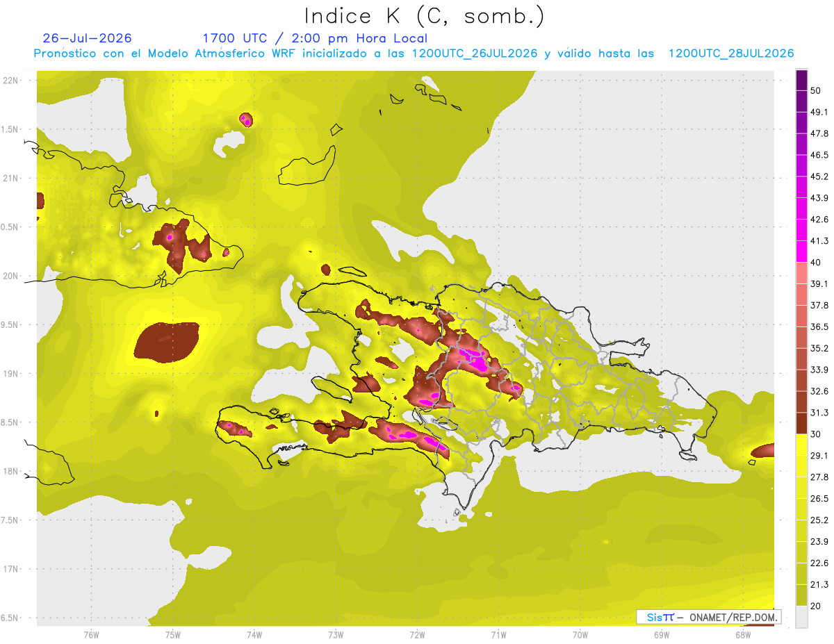Select the longitude label '75W'
Screen dimensions: 834x644
[173, 634]
